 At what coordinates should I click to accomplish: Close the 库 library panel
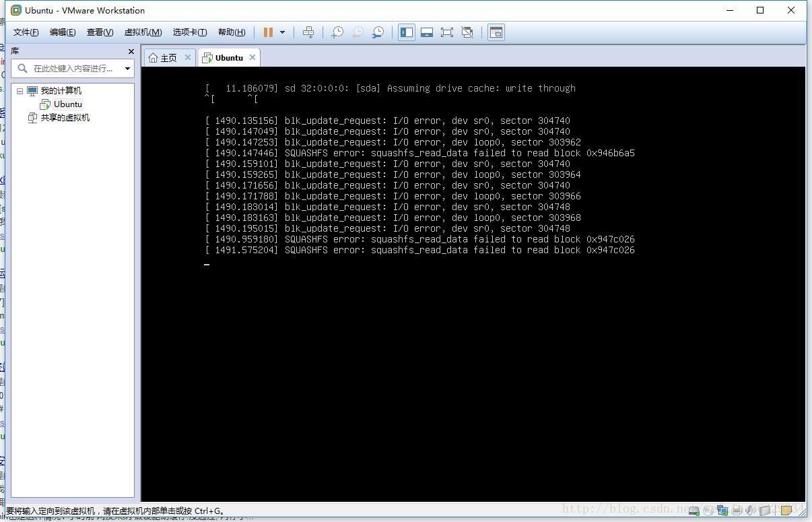pyautogui.click(x=131, y=51)
